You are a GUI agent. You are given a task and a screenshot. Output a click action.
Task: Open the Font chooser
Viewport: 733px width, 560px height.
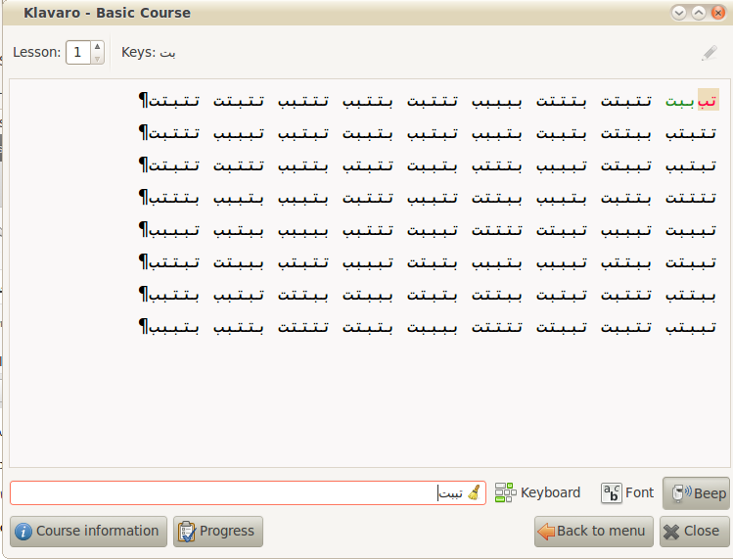click(x=627, y=492)
